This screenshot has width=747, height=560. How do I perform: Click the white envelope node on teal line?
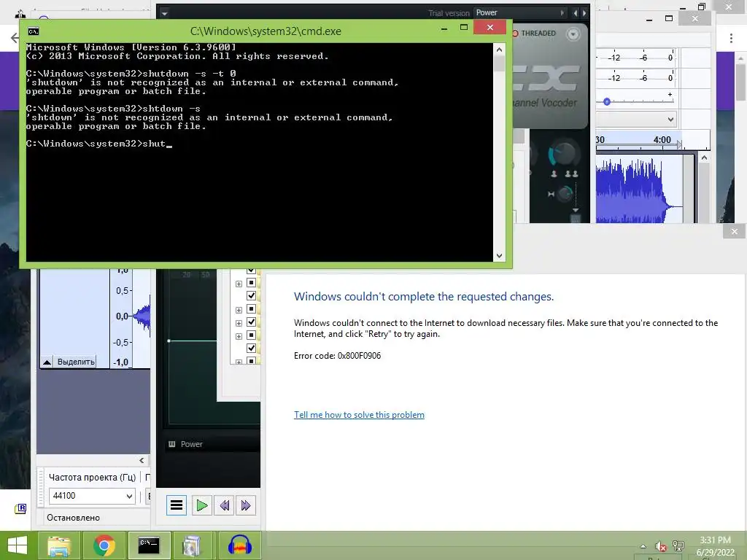pos(169,341)
